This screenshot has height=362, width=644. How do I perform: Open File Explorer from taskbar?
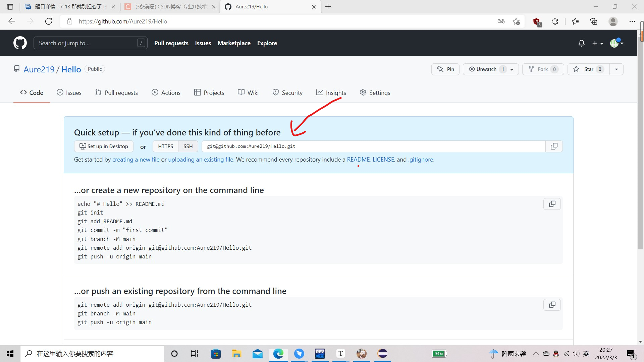point(236,354)
